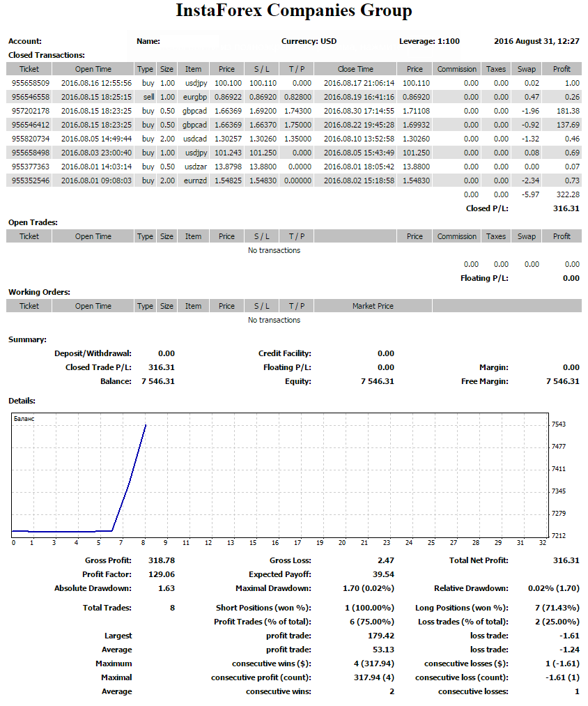Click the Floating P/L label under Open Trades
This screenshot has height=706, width=588.
click(x=484, y=278)
